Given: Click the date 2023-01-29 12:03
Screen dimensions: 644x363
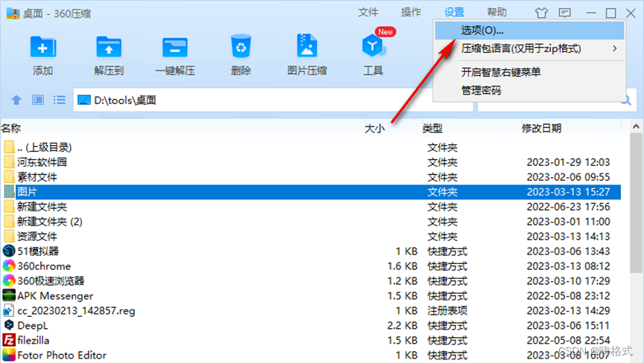Looking at the screenshot, I should [568, 162].
